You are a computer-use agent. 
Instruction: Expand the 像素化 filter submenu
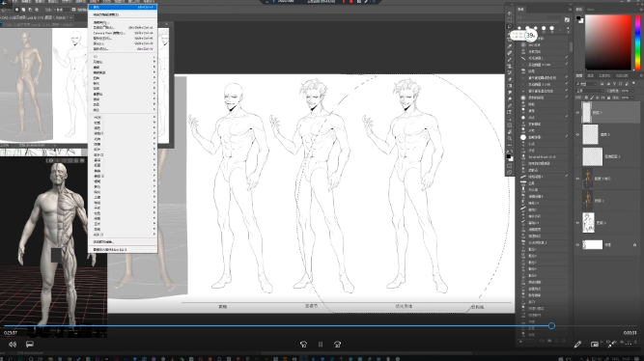(x=123, y=94)
